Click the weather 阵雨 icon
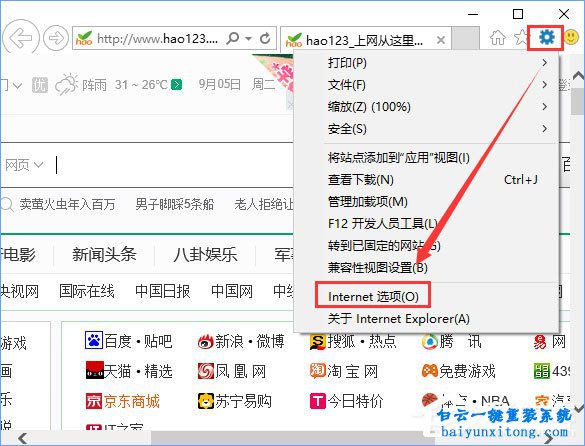The image size is (585, 446). (66, 84)
